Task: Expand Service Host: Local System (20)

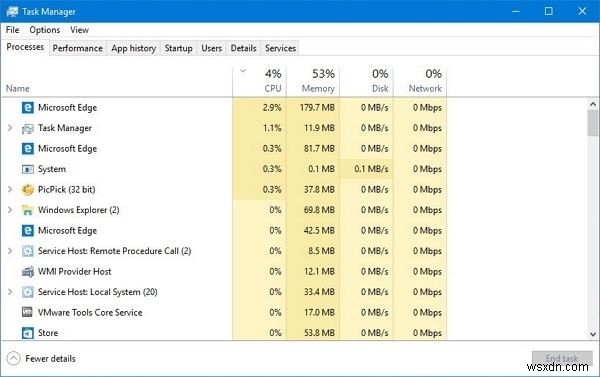Action: [10, 292]
